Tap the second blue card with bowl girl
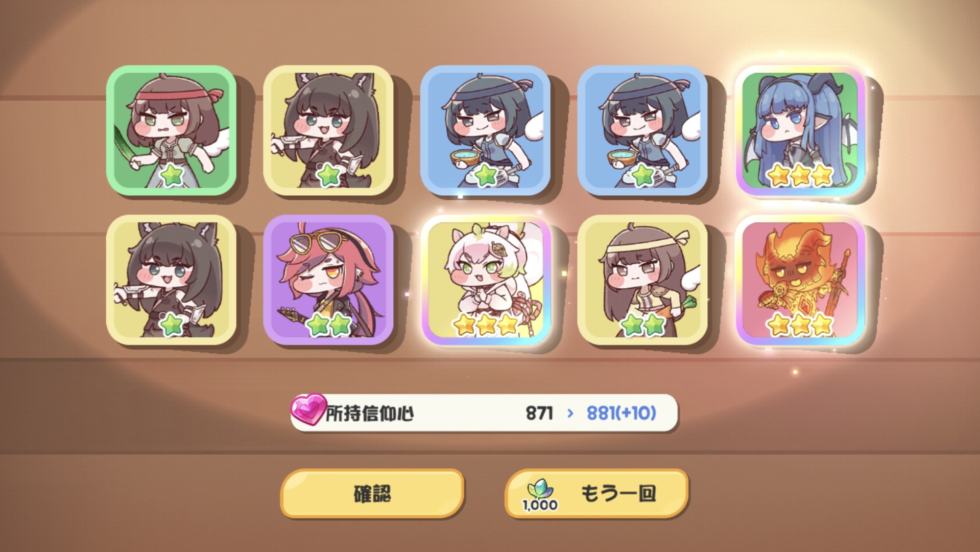Screen dimensions: 980x552 tap(642, 130)
